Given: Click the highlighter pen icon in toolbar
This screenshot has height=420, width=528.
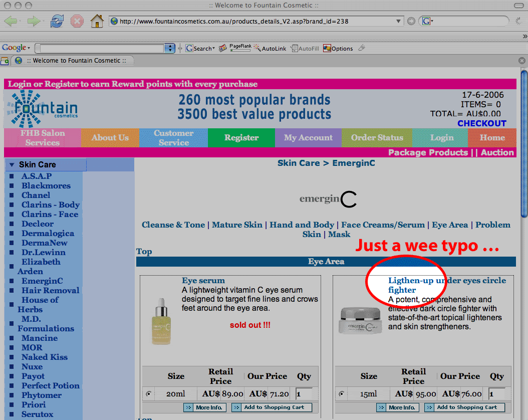Looking at the screenshot, I should [362, 48].
